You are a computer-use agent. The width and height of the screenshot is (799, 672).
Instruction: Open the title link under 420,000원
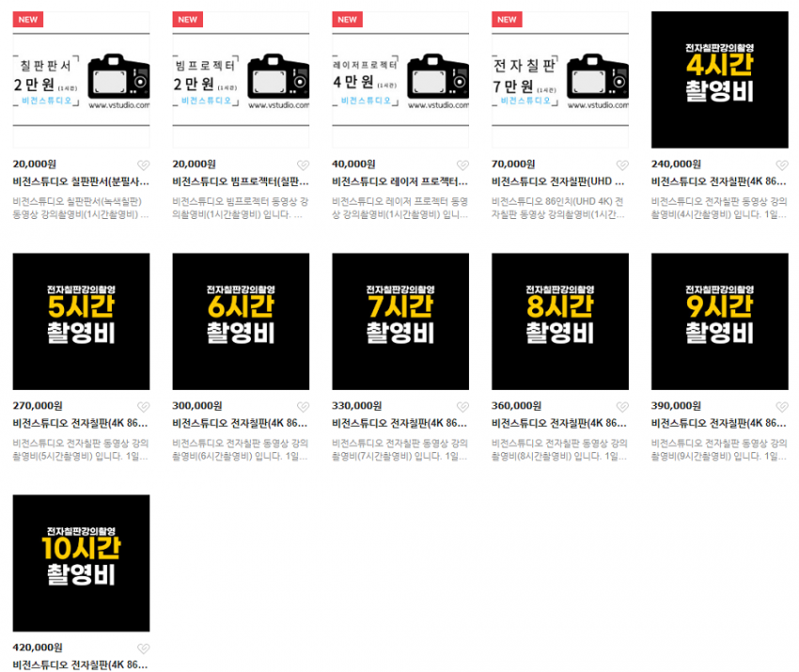(x=81, y=664)
